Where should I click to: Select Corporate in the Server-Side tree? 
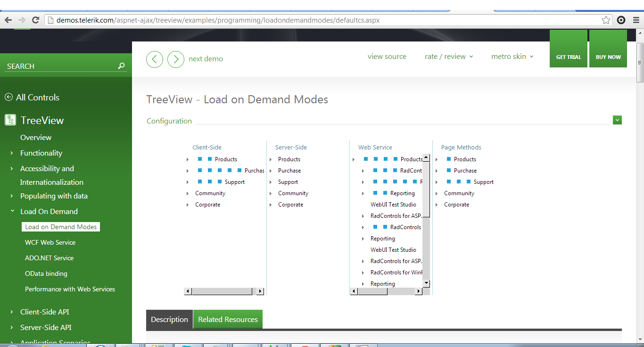(x=290, y=205)
